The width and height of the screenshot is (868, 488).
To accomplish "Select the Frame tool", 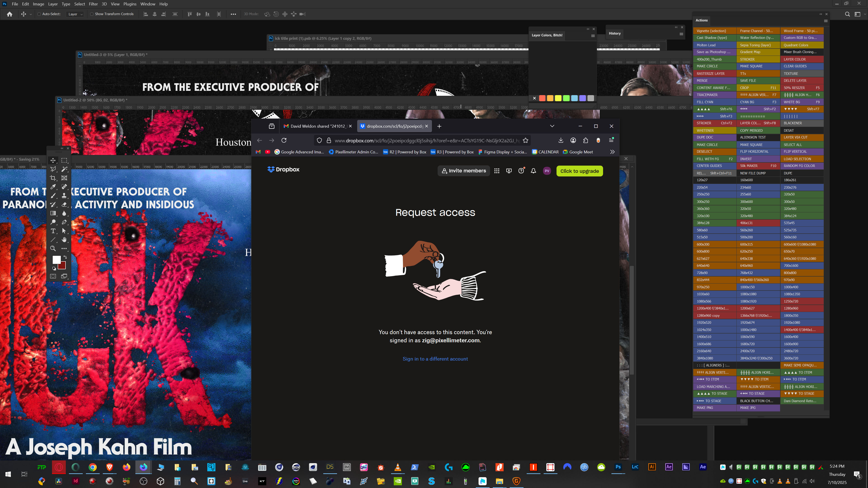I will click(64, 178).
